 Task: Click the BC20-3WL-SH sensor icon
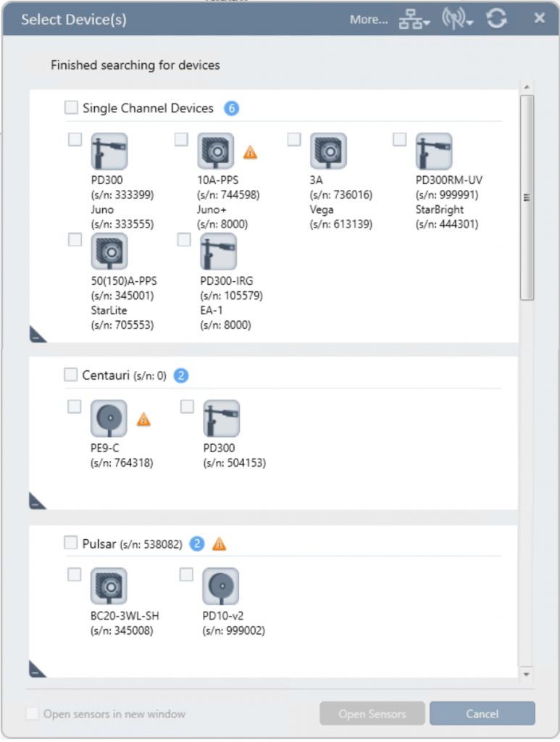(109, 586)
